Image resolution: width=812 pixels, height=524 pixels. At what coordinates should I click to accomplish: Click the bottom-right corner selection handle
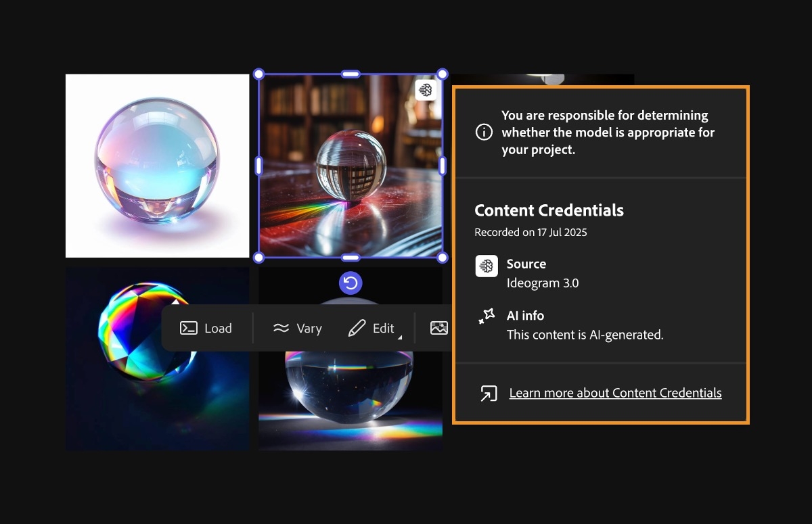443,258
